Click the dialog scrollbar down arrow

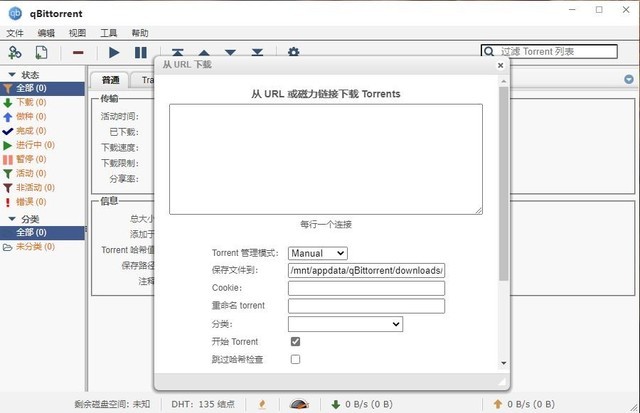tap(504, 363)
